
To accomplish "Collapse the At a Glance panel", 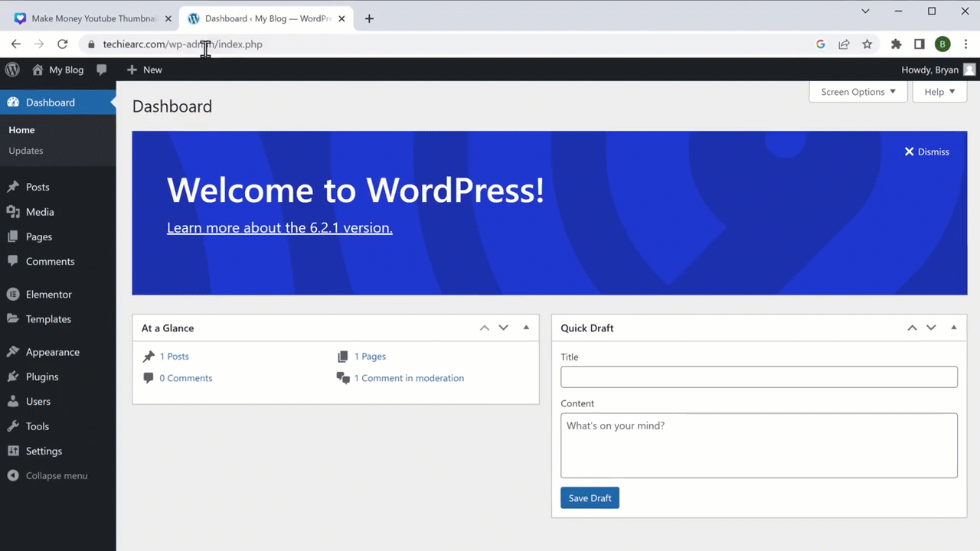I will (x=526, y=328).
